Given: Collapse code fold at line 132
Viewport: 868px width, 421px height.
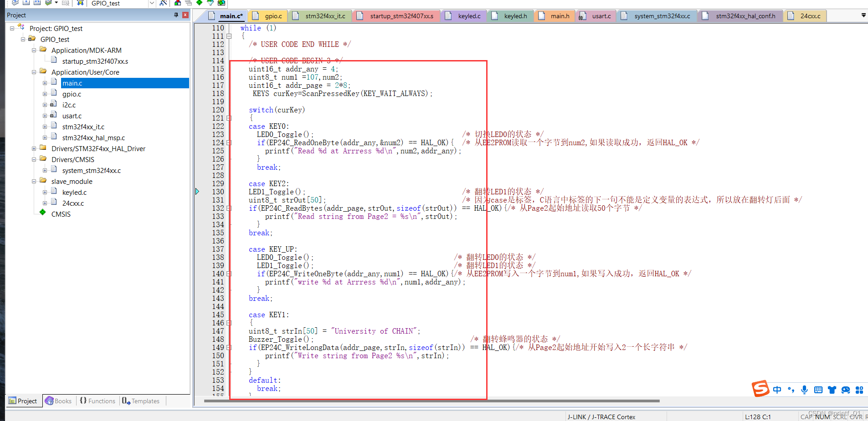Looking at the screenshot, I should click(x=229, y=208).
